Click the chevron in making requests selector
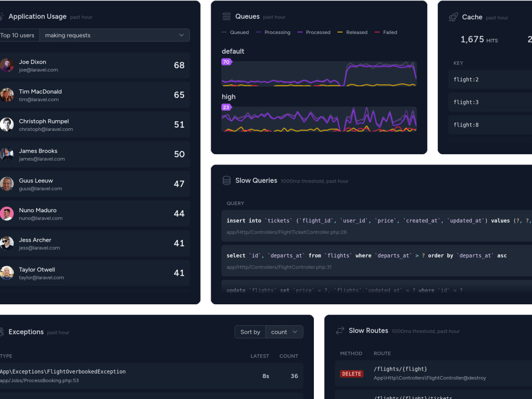Screen dimensions: 532x399 181,35
